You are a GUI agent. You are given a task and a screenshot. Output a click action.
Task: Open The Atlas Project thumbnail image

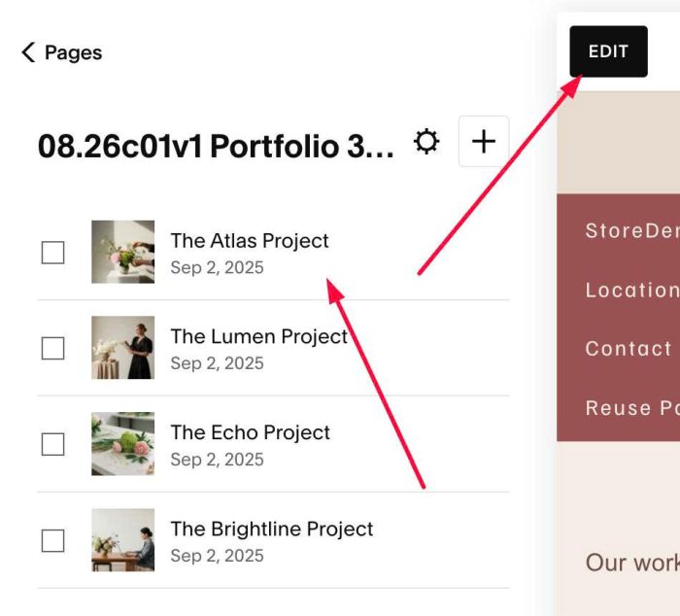122,252
